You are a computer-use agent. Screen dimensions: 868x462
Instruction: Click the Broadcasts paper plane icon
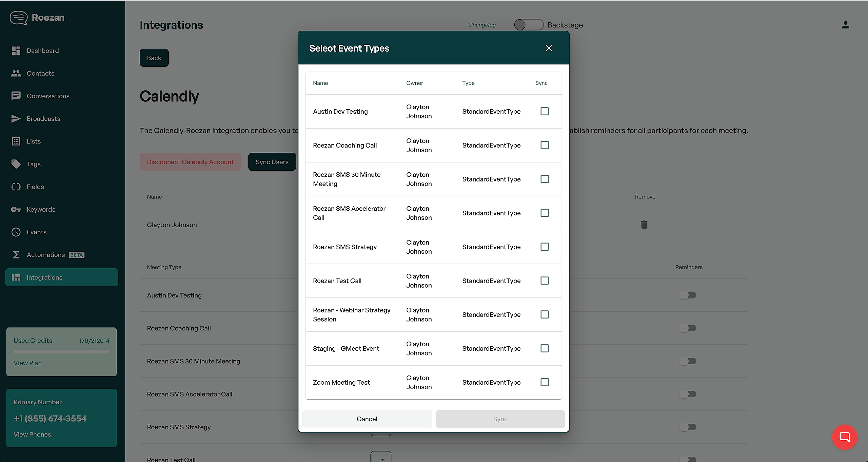click(x=16, y=119)
